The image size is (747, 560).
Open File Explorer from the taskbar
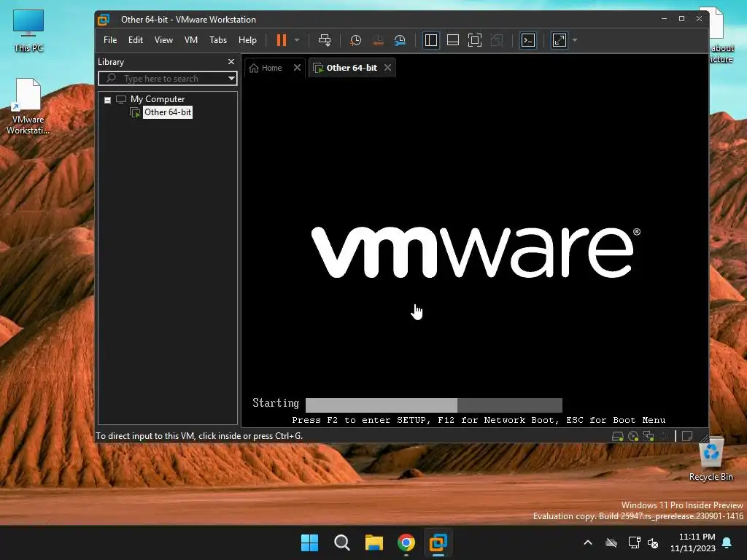pos(374,542)
